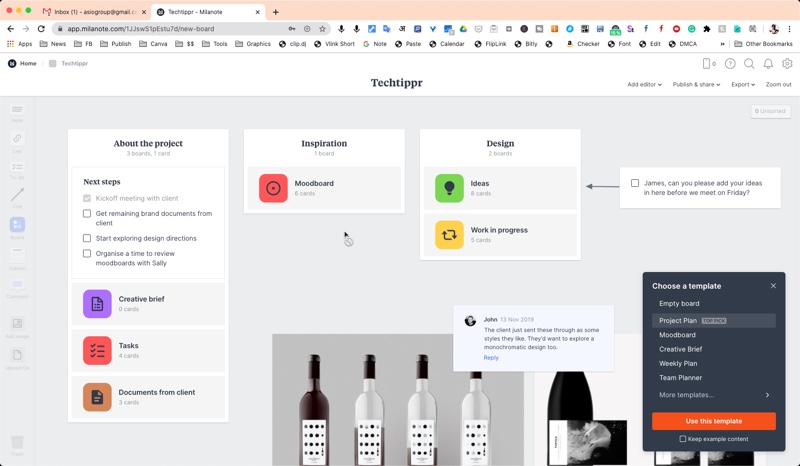Click Zoom out button

pyautogui.click(x=778, y=84)
